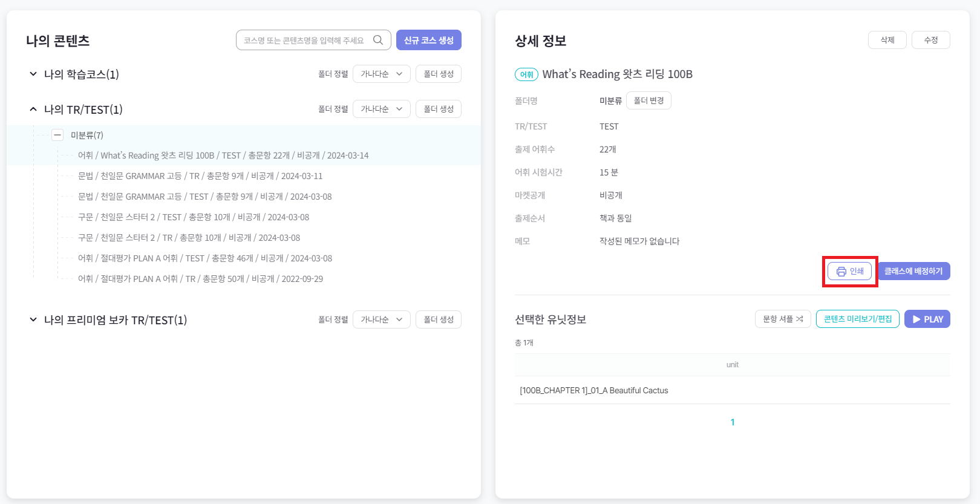980x504 pixels.
Task: Select 천일문 GRAMMAR 고등 TR item dated 2024-03-11
Action: tap(200, 176)
